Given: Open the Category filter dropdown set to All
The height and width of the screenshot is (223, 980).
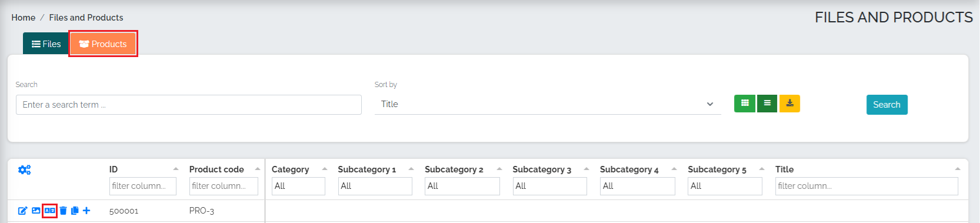Looking at the screenshot, I should [298, 186].
